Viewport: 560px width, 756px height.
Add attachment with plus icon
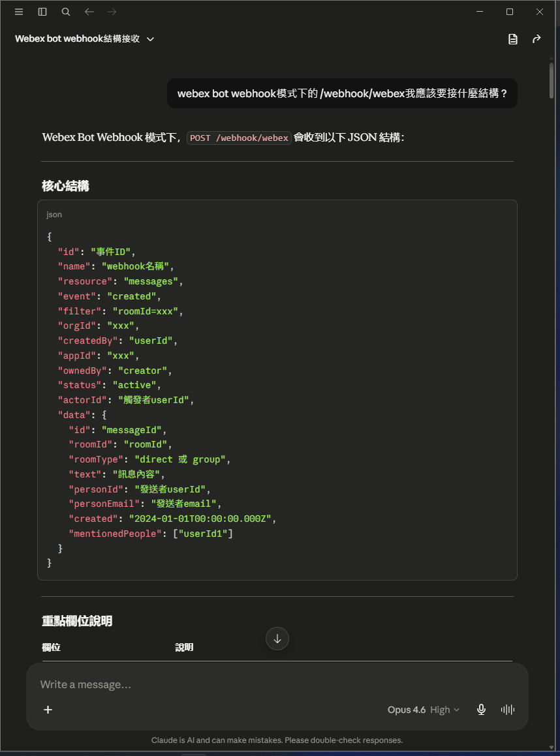48,710
